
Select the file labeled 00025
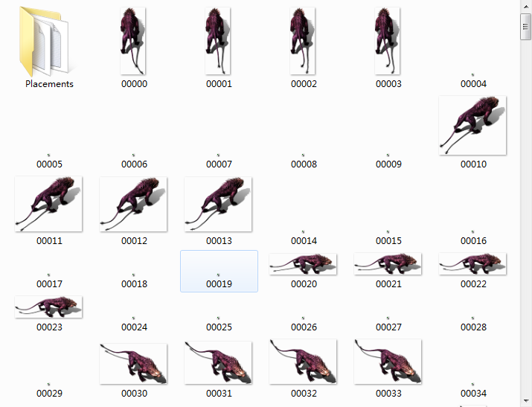tap(219, 327)
